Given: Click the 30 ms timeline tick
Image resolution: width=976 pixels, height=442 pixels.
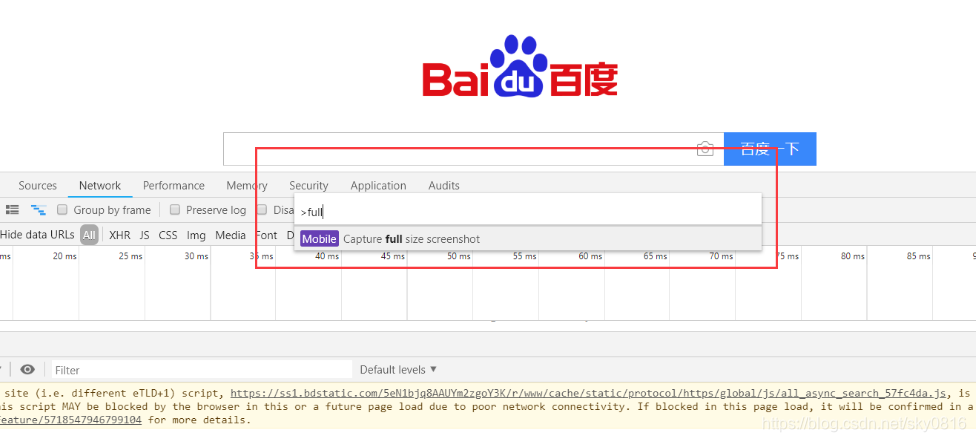Looking at the screenshot, I should [x=197, y=256].
